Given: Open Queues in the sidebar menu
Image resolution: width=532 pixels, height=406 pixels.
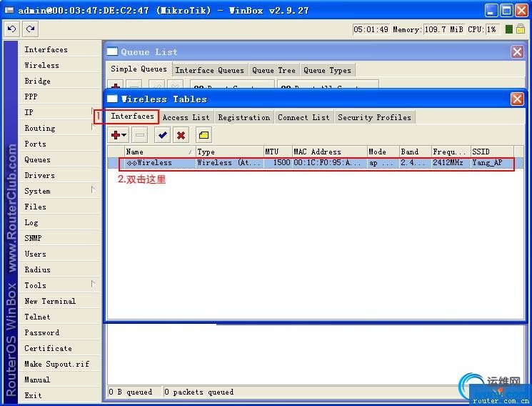Looking at the screenshot, I should 59,159.
